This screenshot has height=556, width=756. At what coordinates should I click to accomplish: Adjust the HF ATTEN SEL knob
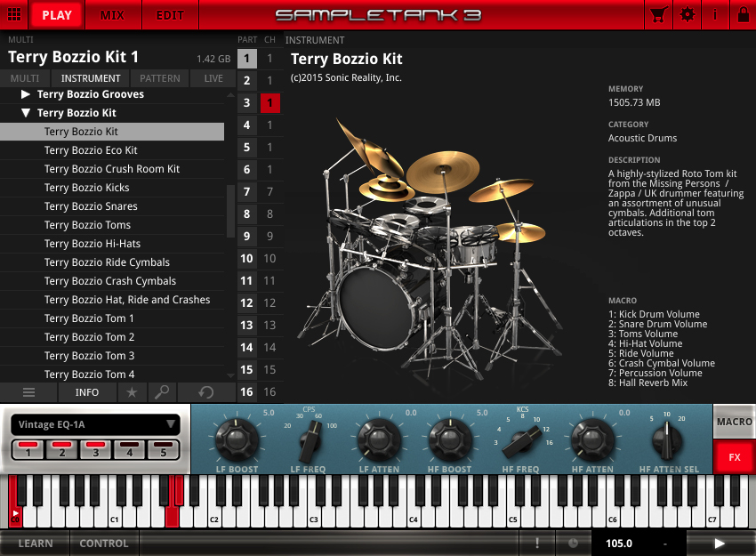tap(668, 440)
